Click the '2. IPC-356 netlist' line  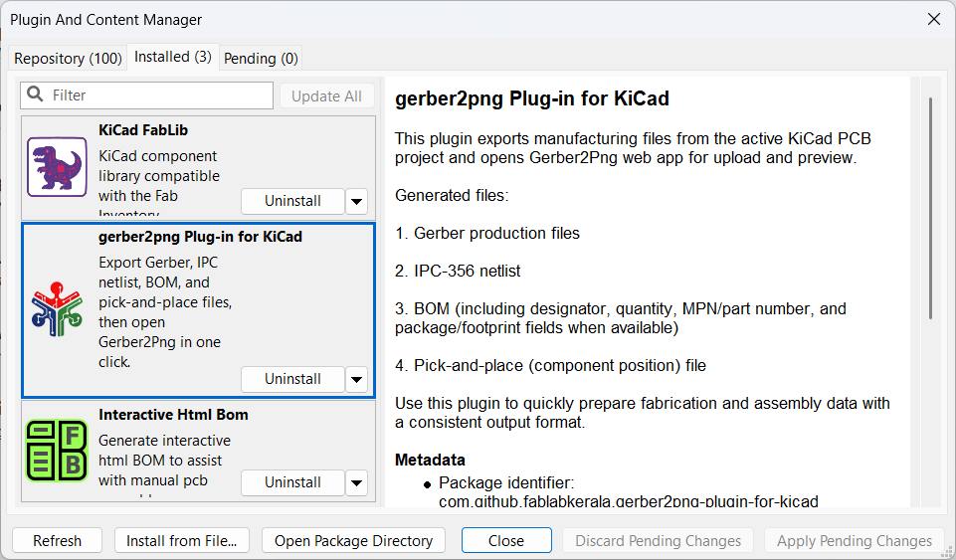point(458,272)
